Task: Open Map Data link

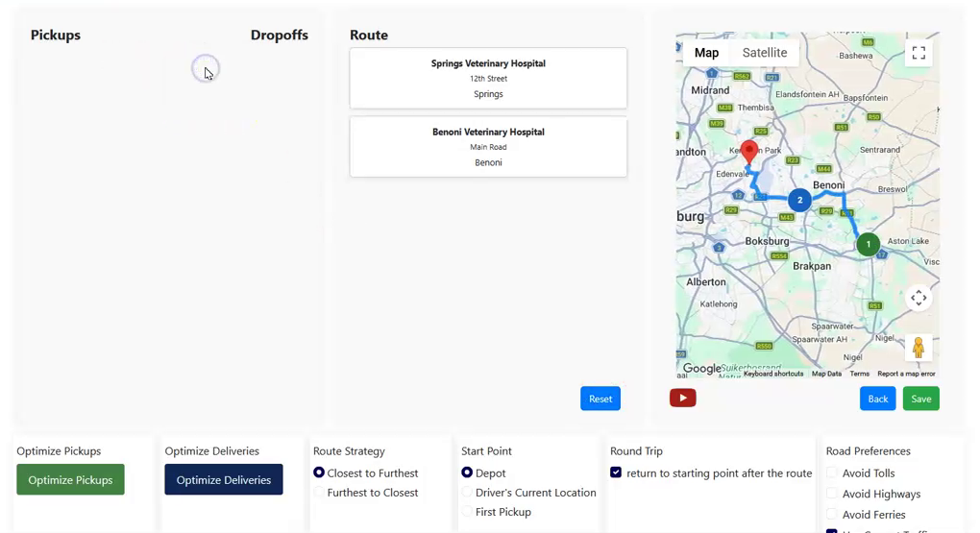Action: (x=826, y=374)
